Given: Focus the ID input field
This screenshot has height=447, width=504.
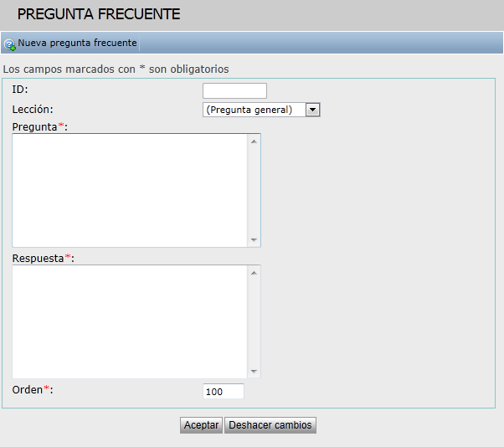Looking at the screenshot, I should point(234,90).
